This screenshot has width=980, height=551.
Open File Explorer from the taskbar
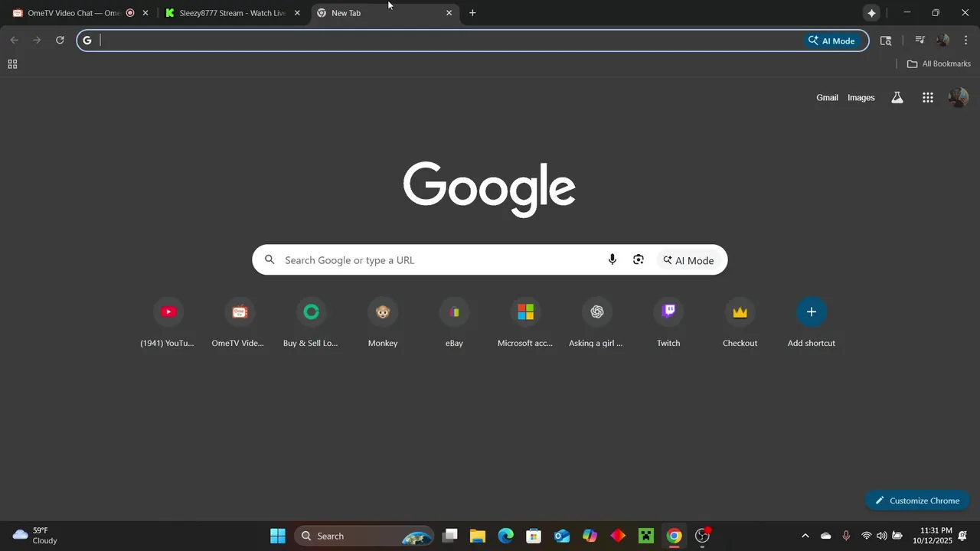(478, 536)
